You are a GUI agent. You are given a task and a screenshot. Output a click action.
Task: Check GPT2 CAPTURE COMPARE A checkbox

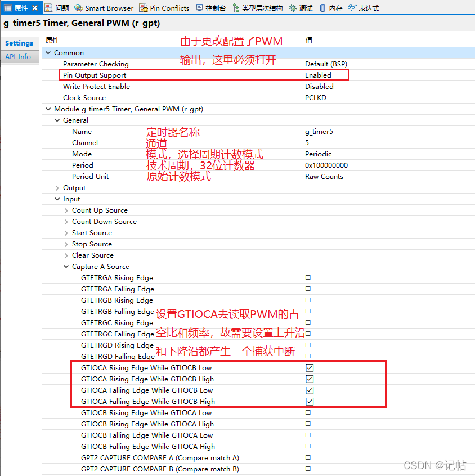pos(308,457)
